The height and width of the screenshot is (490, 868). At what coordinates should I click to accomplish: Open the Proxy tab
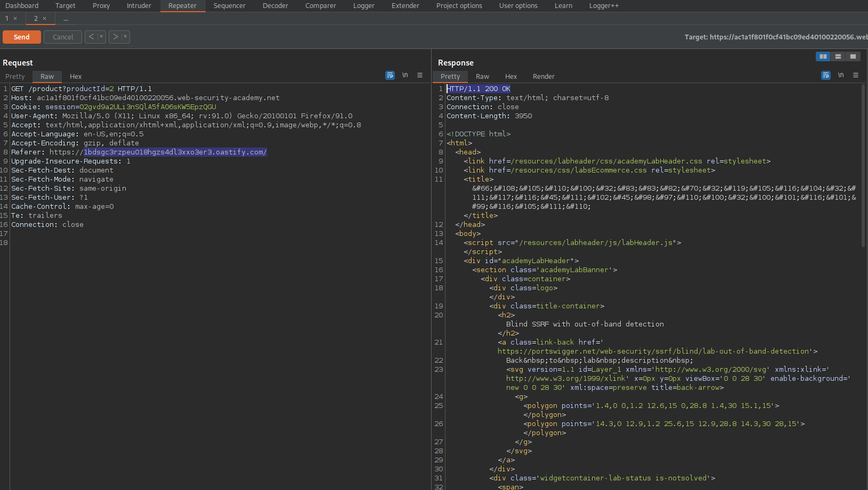(x=101, y=6)
